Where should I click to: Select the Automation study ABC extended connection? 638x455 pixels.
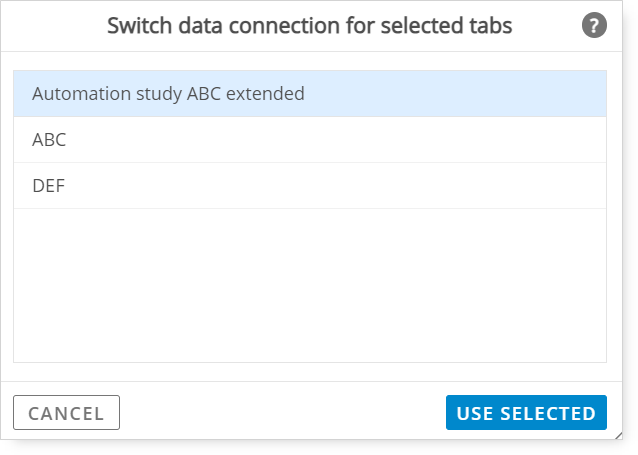tap(310, 94)
